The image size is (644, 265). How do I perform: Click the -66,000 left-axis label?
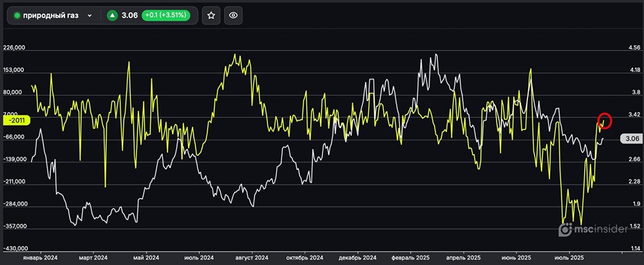click(15, 137)
